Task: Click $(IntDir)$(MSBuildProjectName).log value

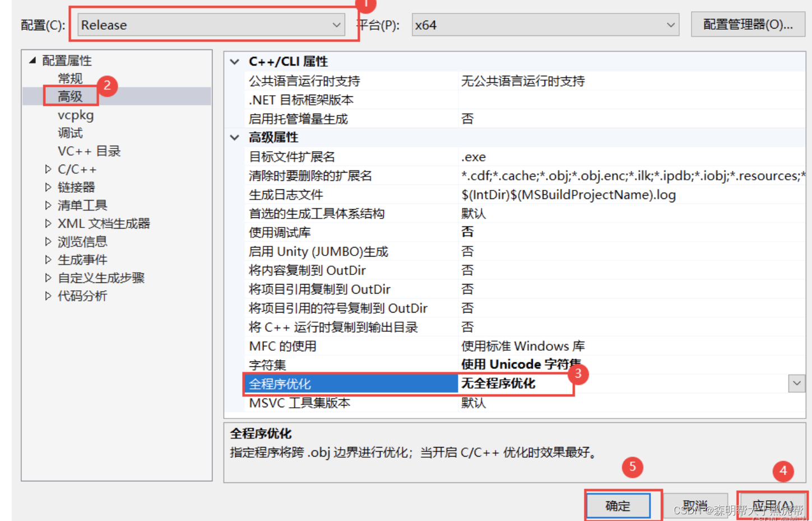Action: [x=568, y=195]
